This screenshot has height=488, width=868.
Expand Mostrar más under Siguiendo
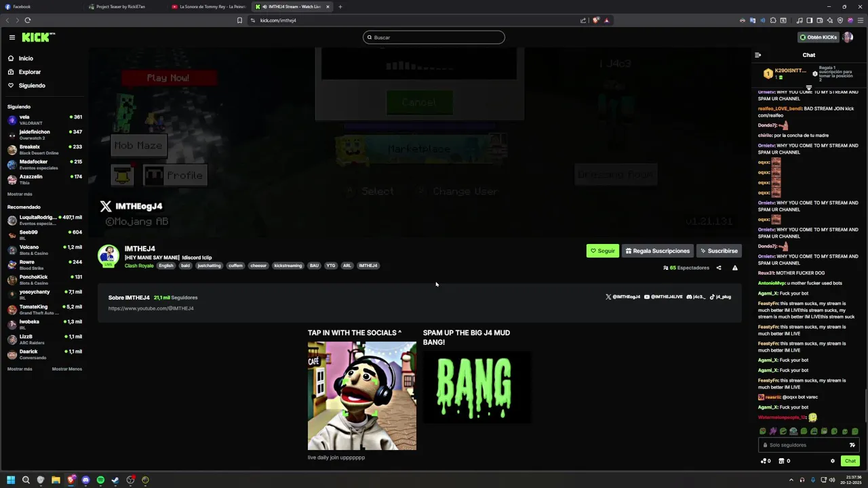point(20,194)
